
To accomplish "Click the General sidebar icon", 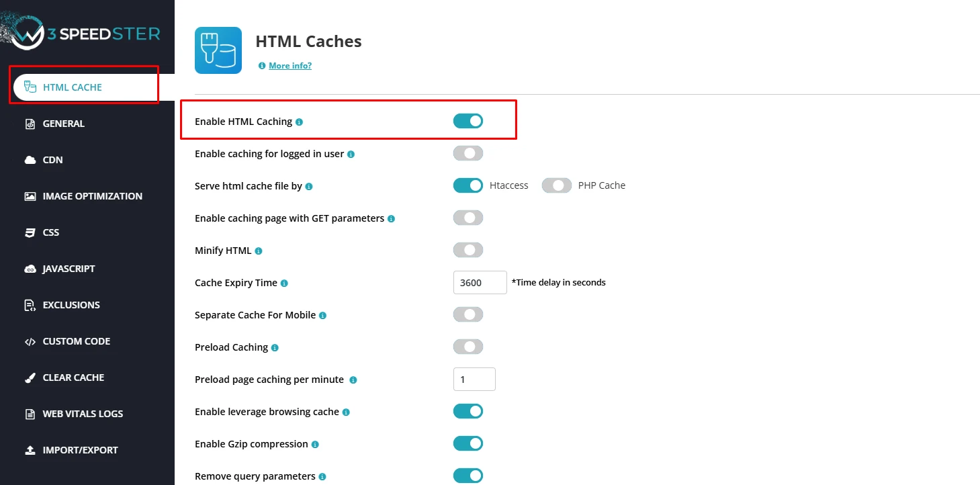I will pos(30,124).
